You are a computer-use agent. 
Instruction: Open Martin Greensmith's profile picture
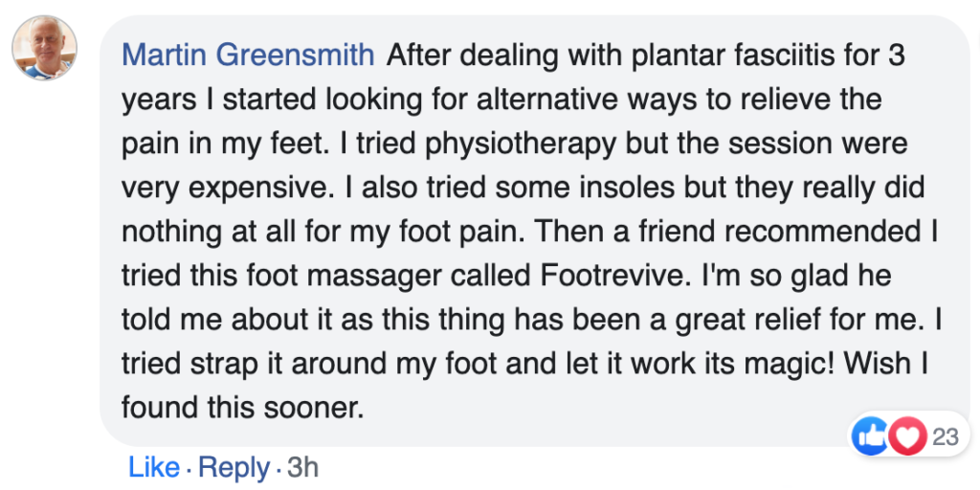point(44,49)
